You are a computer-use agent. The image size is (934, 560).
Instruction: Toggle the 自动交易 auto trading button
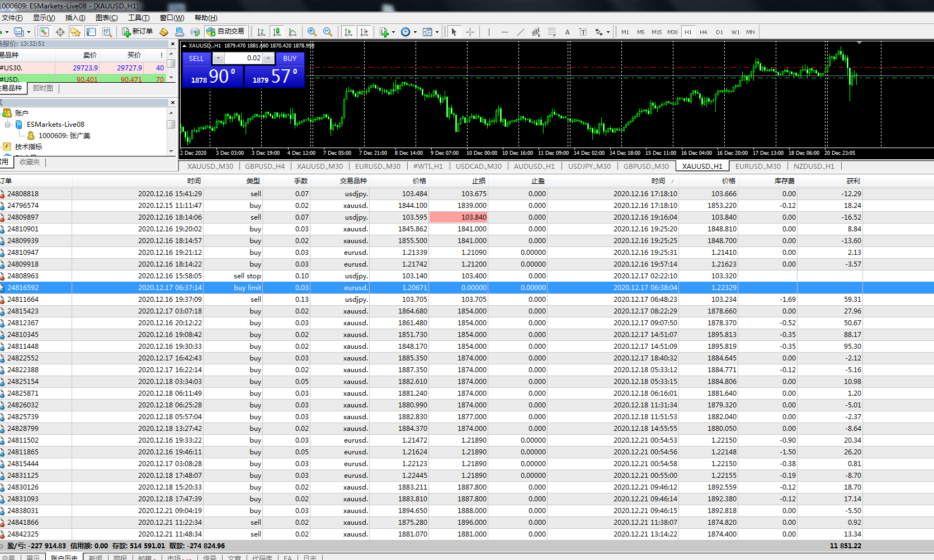point(225,32)
